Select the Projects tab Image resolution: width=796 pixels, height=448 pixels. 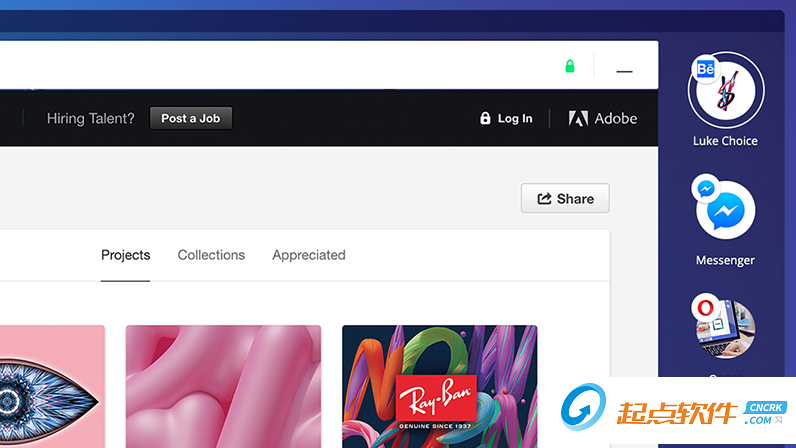[125, 255]
